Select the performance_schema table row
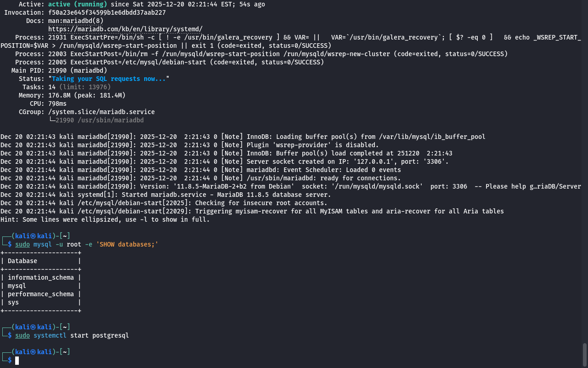This screenshot has height=368, width=588. tap(40, 294)
